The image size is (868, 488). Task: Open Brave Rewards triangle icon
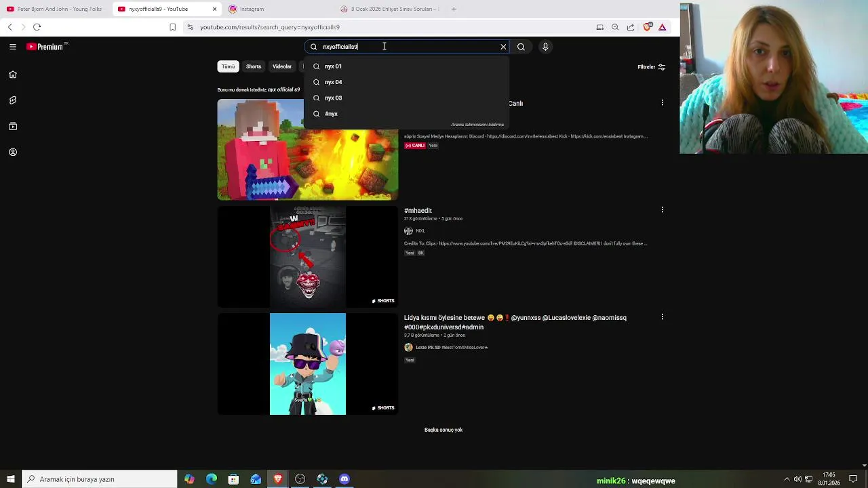(x=663, y=27)
